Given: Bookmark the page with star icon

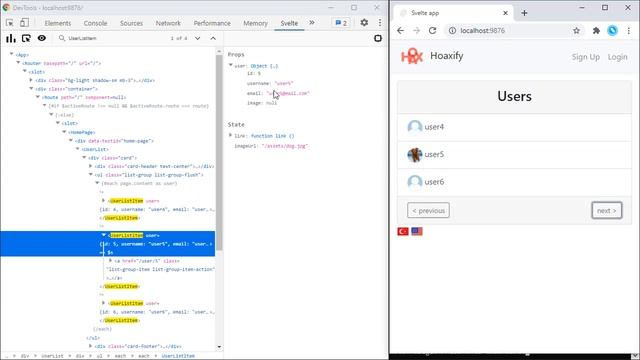Looking at the screenshot, I should 576,31.
